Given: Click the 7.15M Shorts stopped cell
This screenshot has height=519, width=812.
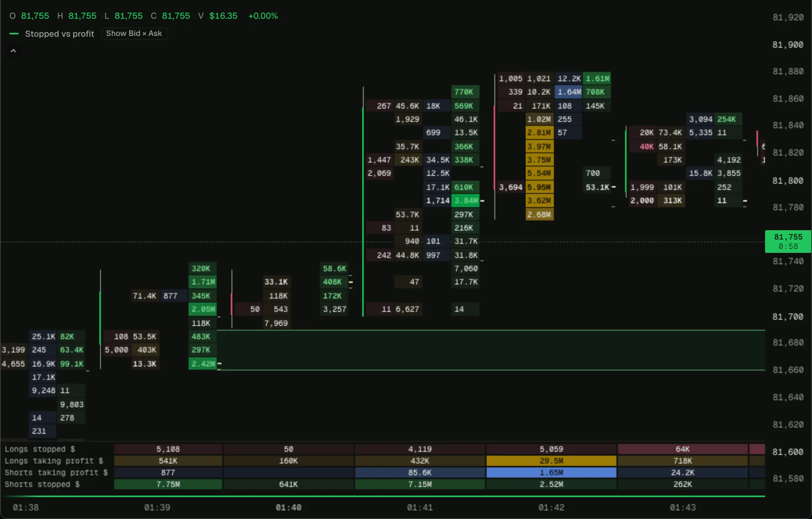Looking at the screenshot, I should (420, 484).
